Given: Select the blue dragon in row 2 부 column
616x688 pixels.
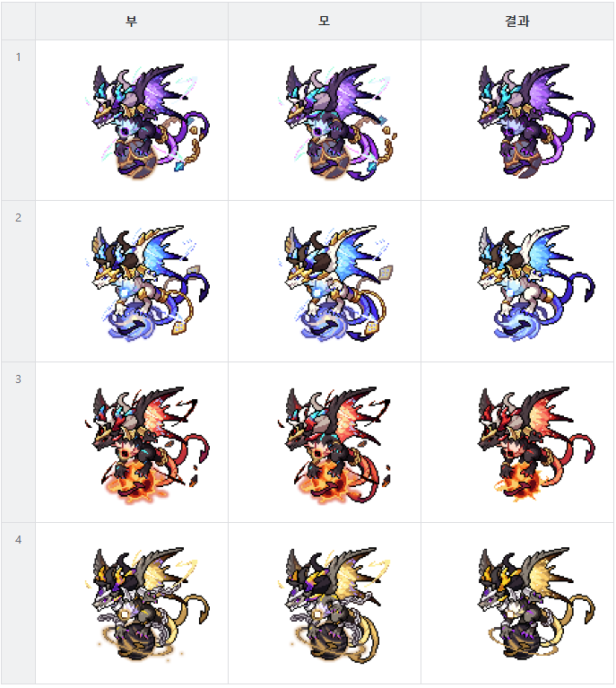Looking at the screenshot, I should tap(147, 283).
